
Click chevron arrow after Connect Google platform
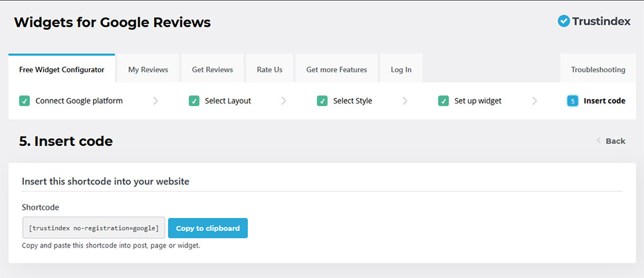coord(156,101)
